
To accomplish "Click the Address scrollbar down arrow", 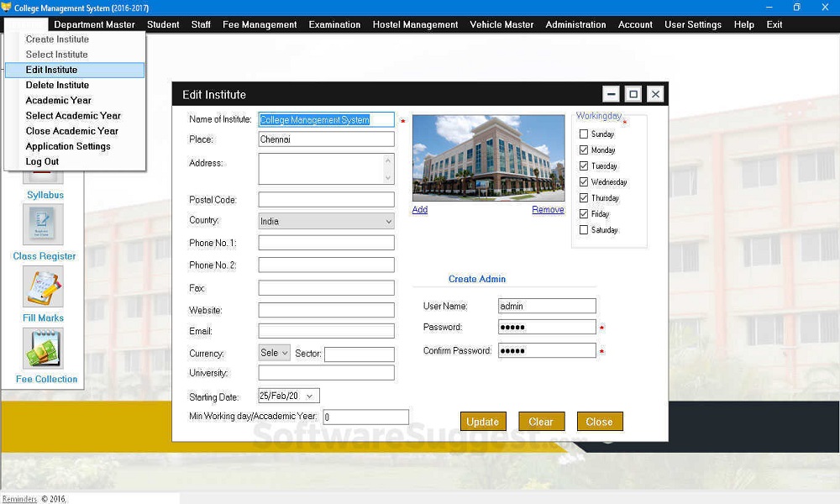I will (x=388, y=177).
